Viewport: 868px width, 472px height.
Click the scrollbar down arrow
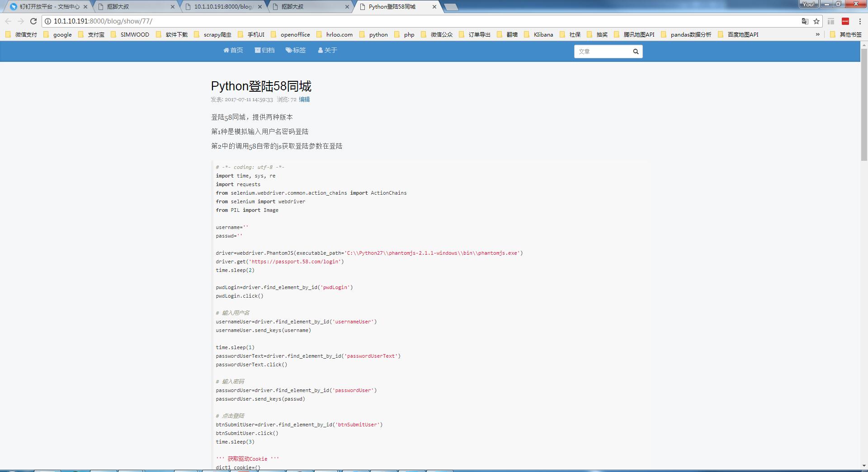pos(864,466)
